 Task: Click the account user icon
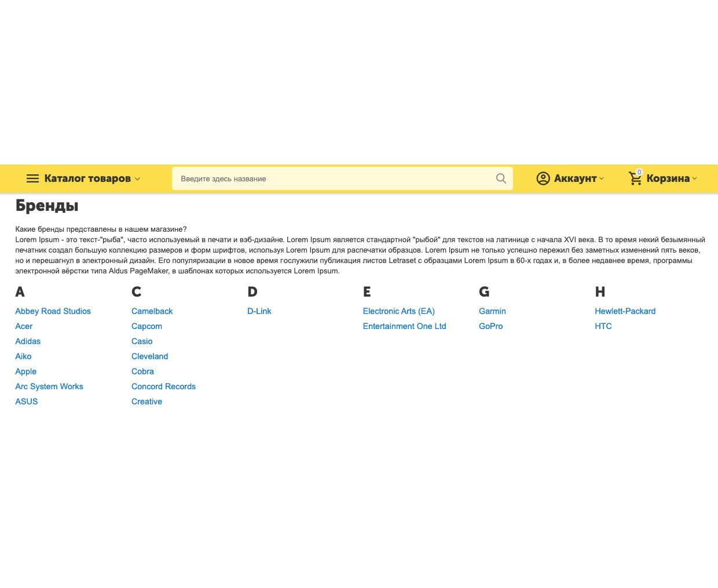coord(543,178)
